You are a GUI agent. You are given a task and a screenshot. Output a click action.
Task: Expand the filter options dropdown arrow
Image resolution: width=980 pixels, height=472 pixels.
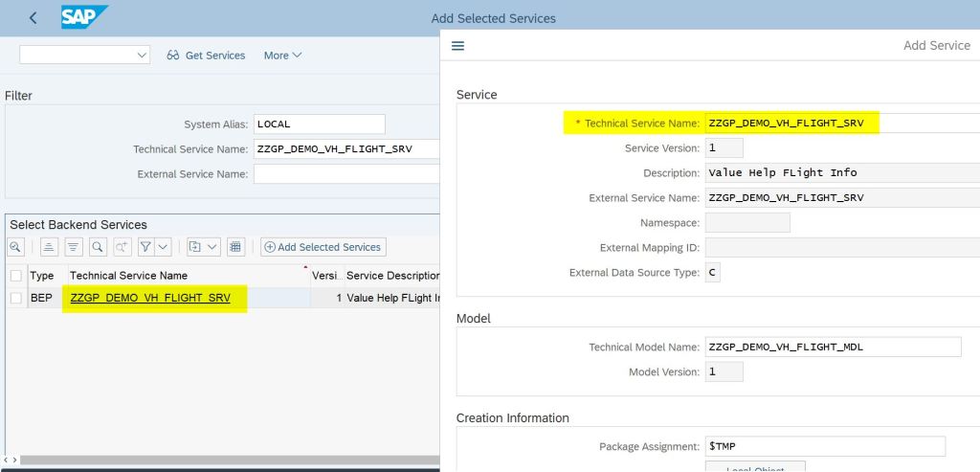(x=164, y=247)
